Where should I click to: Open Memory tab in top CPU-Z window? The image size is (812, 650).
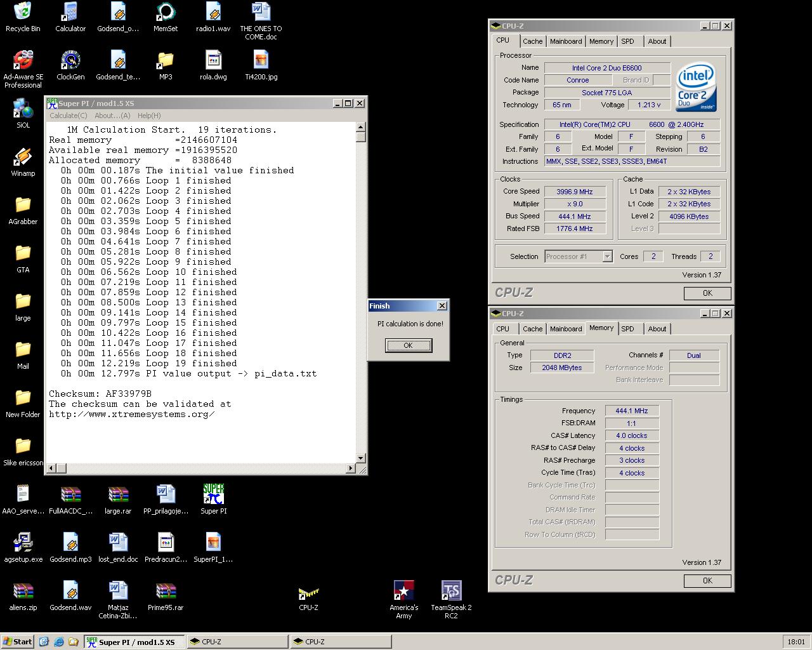tap(601, 41)
